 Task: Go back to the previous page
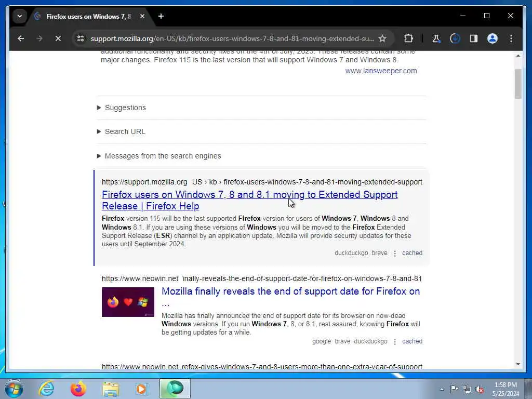coord(21,38)
